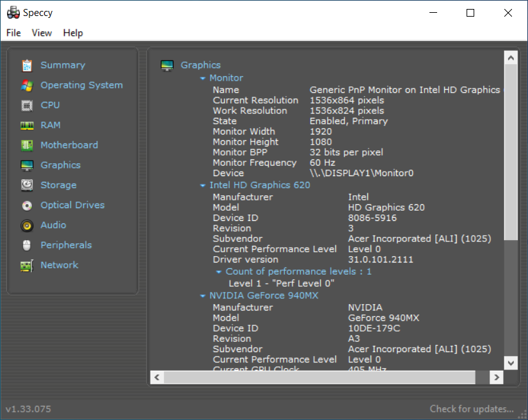
Task: Click the Audio speaker icon
Action: point(27,225)
